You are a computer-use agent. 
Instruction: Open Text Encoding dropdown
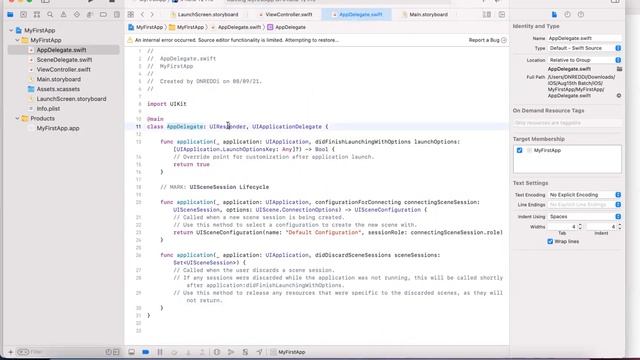point(584,195)
